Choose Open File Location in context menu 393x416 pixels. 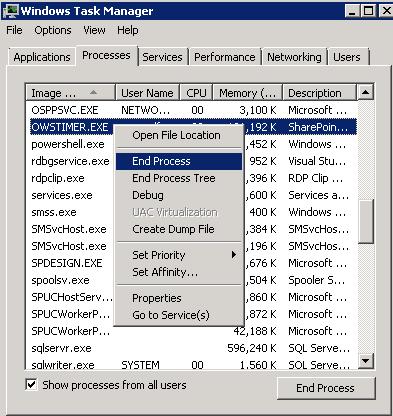coord(179,135)
